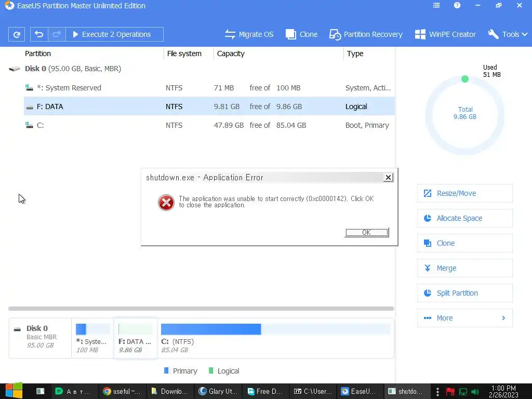Click Clone in the right action panel
This screenshot has height=399, width=532.
(x=464, y=243)
